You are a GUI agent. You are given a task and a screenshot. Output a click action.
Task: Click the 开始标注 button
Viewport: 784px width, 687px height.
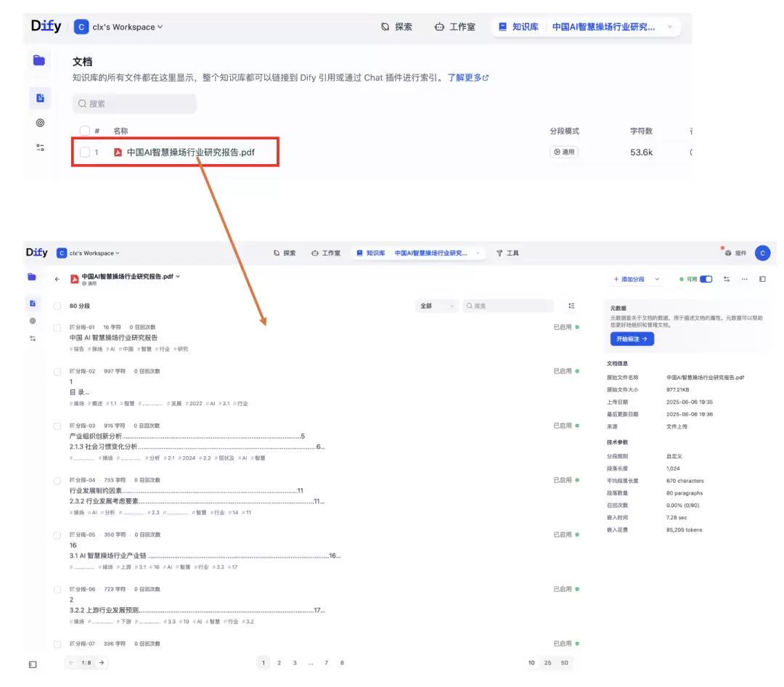[632, 339]
